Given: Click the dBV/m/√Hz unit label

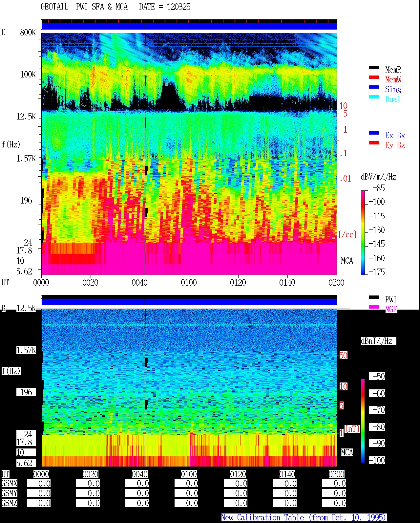Looking at the screenshot, I should click(379, 177).
